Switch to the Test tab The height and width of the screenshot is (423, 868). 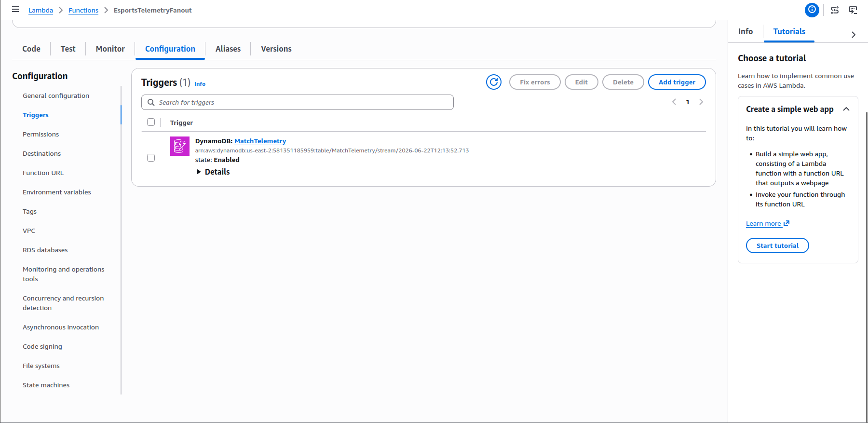click(68, 49)
